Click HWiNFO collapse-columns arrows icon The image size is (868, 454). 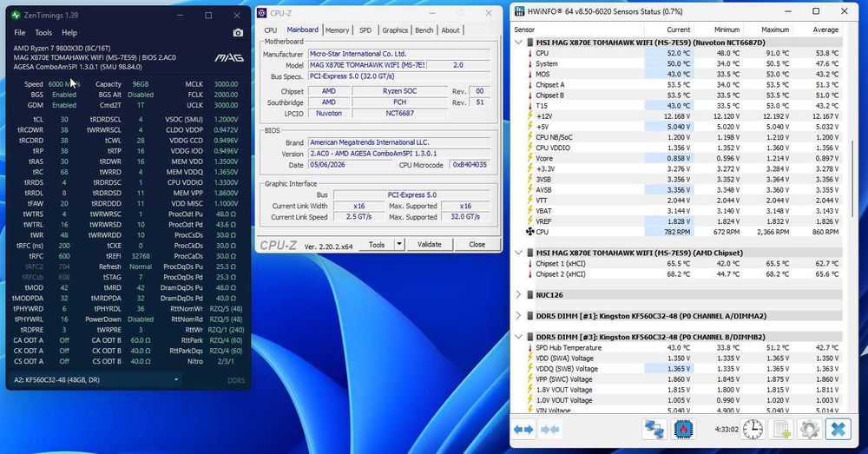tap(549, 429)
